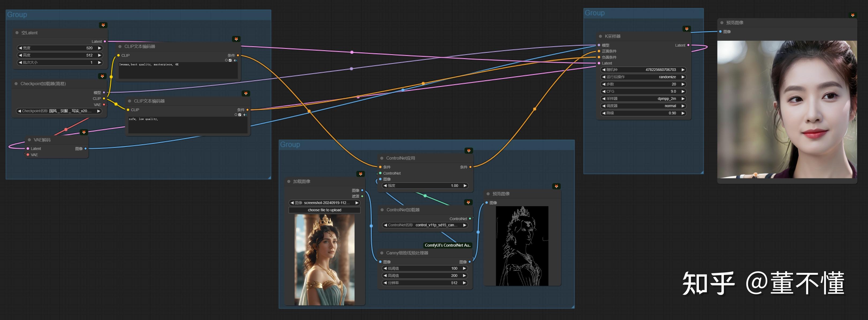Image resolution: width=868 pixels, height=320 pixels.
Task: Toggle checkbox in the nsfw prompt node
Action: [240, 115]
